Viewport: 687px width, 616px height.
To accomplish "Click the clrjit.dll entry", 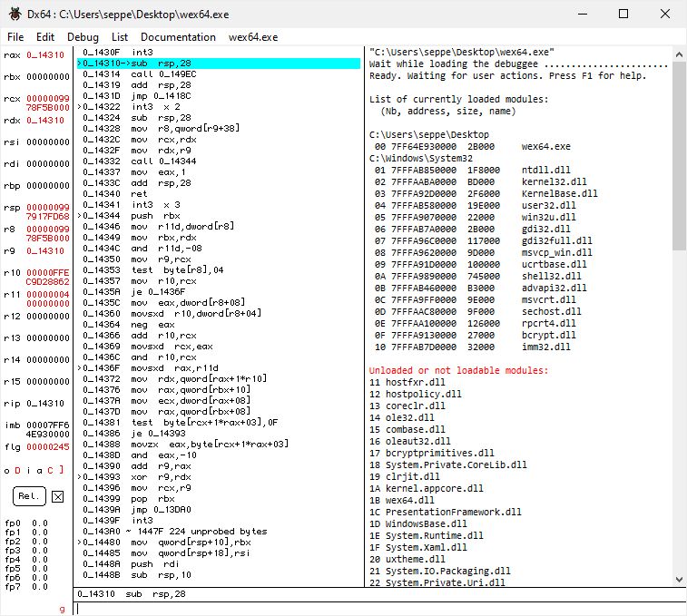I will coord(405,476).
